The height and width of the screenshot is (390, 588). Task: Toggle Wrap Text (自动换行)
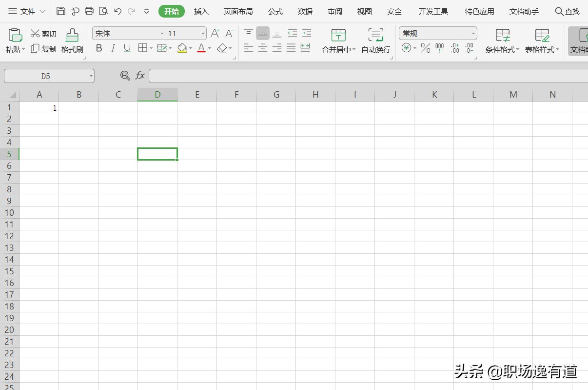pyautogui.click(x=376, y=41)
